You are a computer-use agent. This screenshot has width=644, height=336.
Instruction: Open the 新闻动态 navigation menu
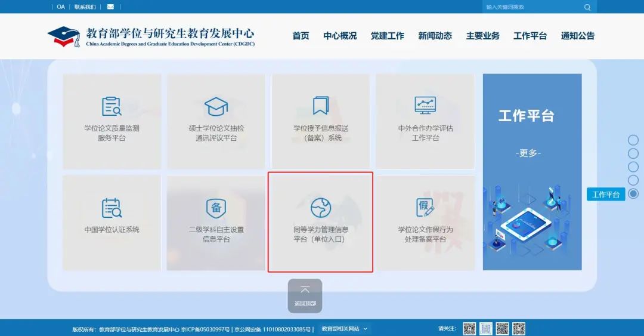[x=435, y=36]
